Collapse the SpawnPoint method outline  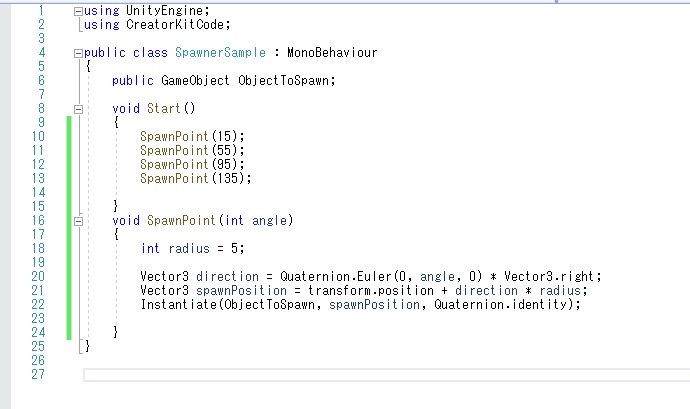[x=78, y=221]
